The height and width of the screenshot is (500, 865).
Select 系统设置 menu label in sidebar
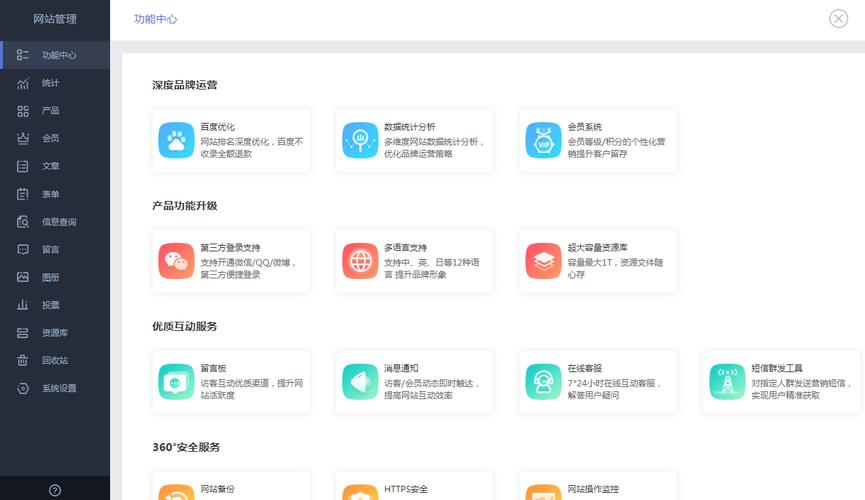[x=59, y=388]
